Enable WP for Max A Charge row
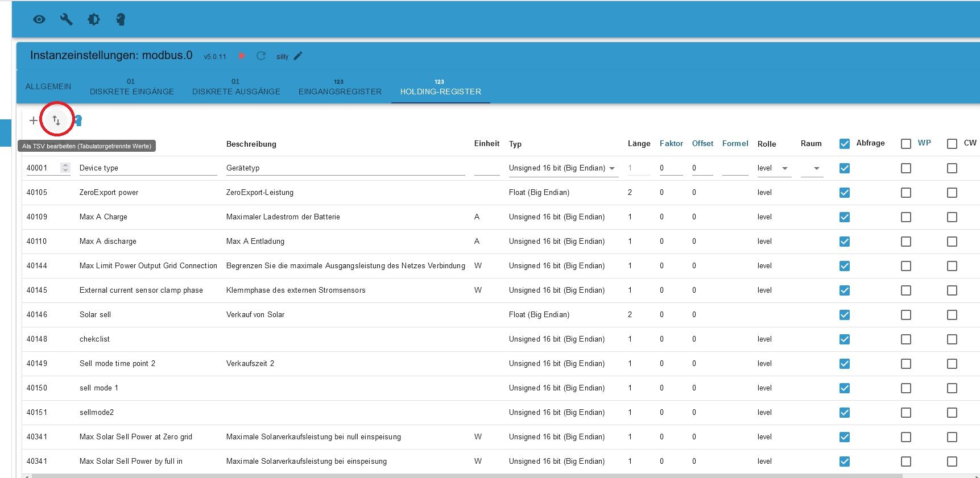Screen dimensions: 980x478 [906, 217]
